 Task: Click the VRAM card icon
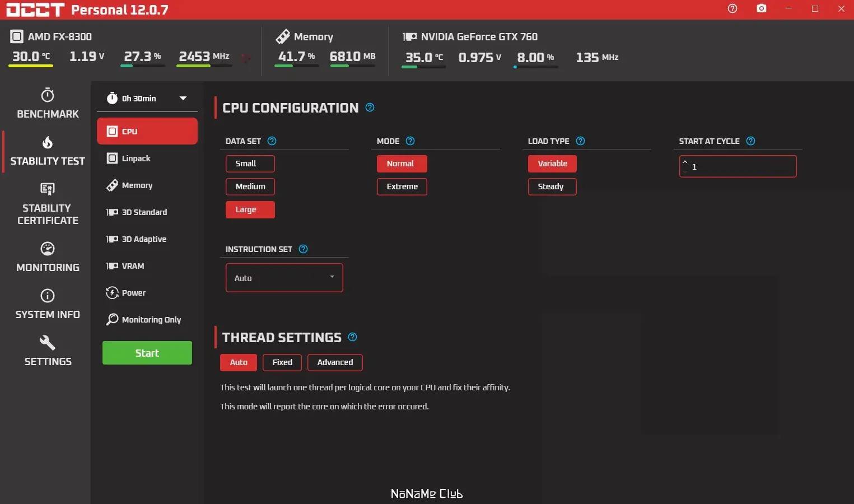click(112, 266)
